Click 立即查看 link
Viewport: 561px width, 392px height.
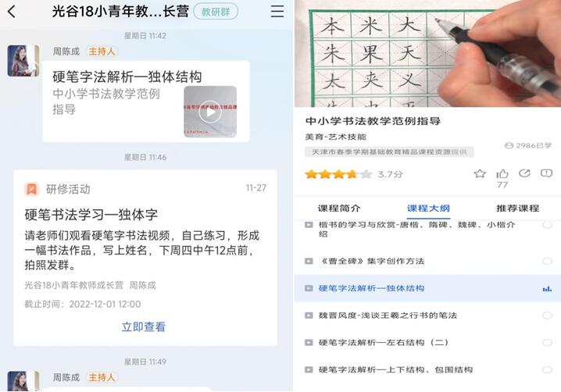tap(144, 326)
